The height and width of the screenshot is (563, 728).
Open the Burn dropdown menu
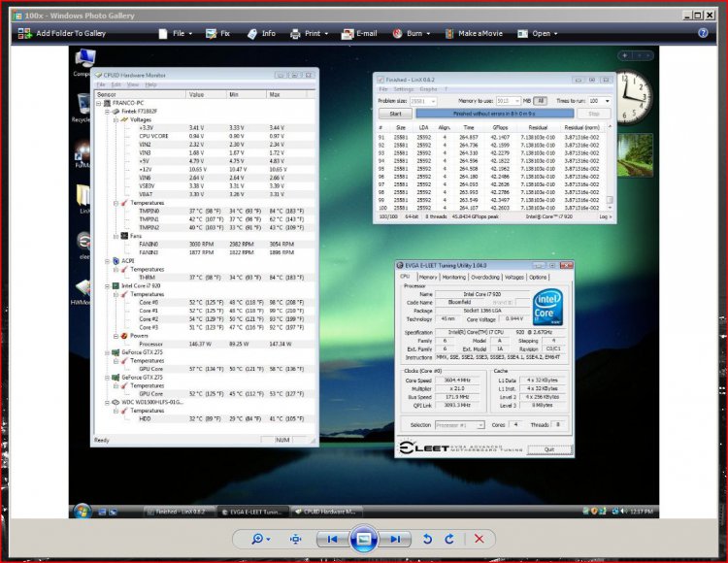coord(412,33)
